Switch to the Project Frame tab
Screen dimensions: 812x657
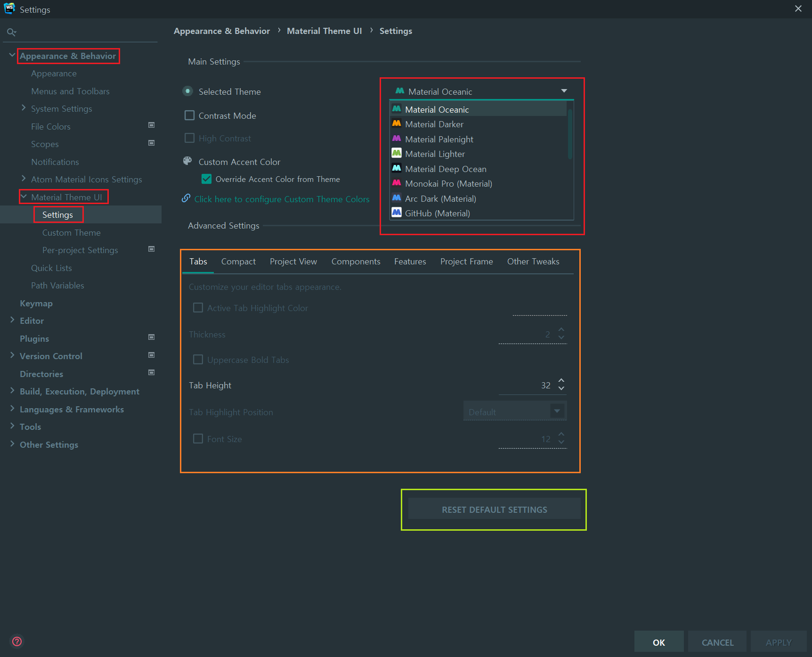(x=466, y=262)
